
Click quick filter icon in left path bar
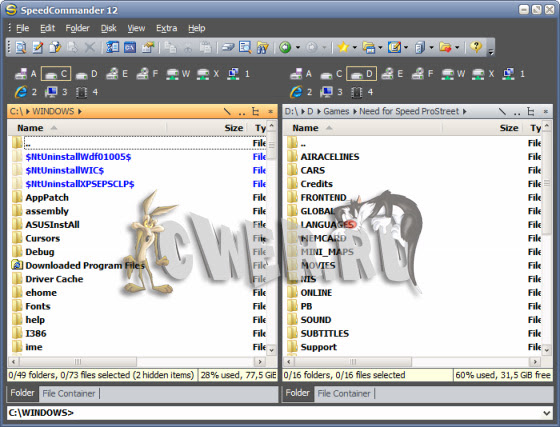tap(227, 111)
